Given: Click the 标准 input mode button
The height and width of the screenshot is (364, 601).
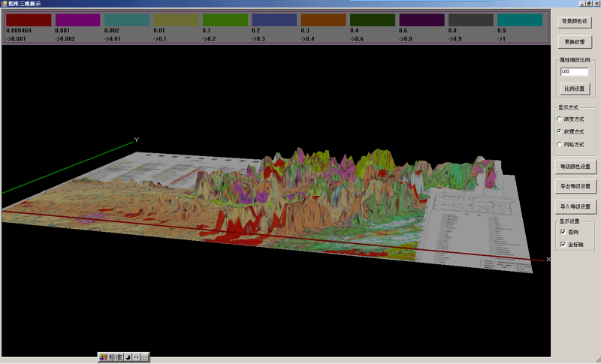Looking at the screenshot, I should pos(115,357).
